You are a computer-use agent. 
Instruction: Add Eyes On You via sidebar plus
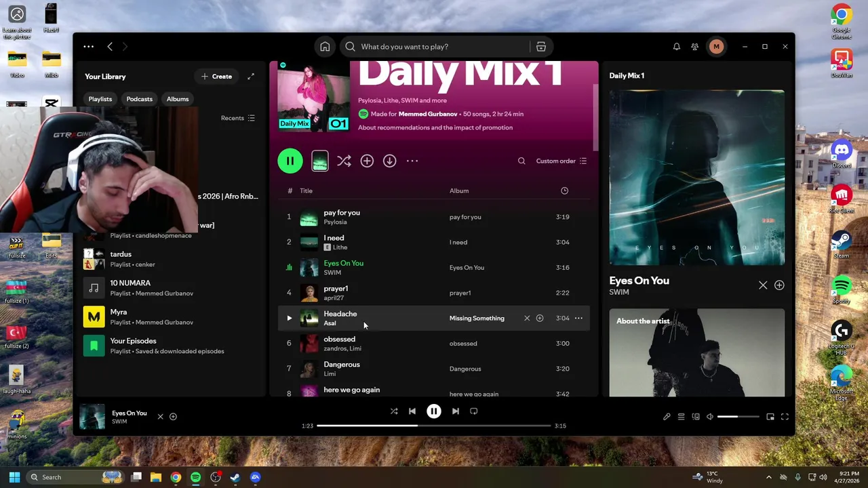779,285
